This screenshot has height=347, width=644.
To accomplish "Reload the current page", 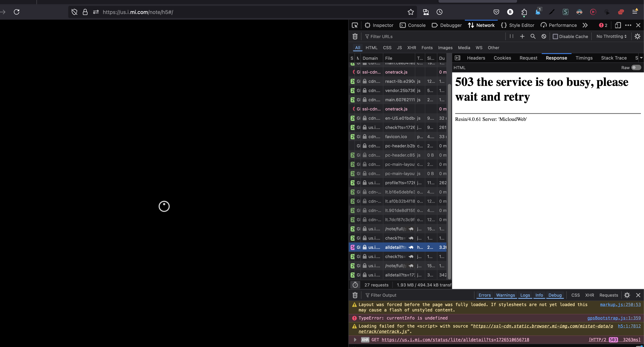I will click(17, 12).
